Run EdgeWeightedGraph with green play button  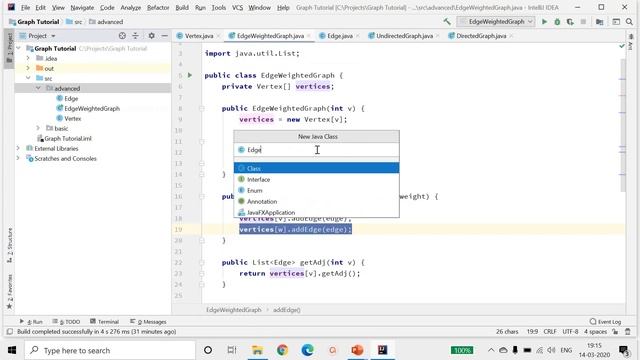click(544, 22)
